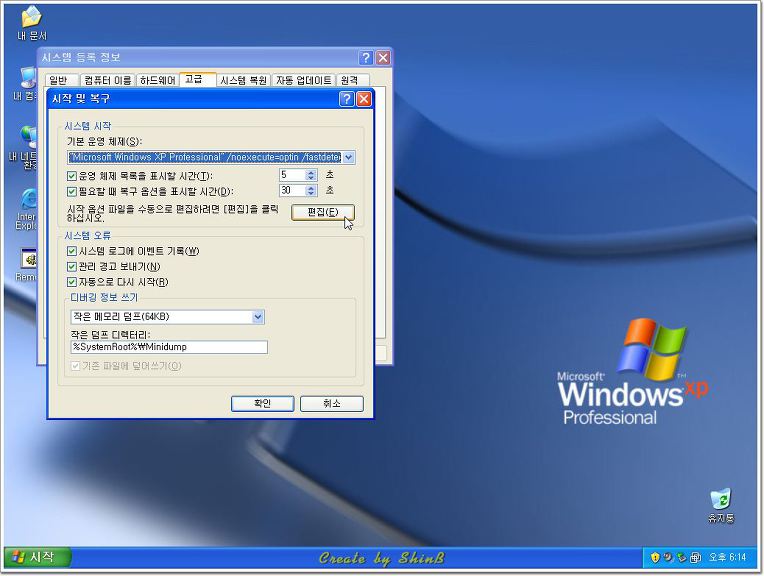Click the 시작 button on the taskbar
The image size is (764, 576).
click(x=35, y=557)
